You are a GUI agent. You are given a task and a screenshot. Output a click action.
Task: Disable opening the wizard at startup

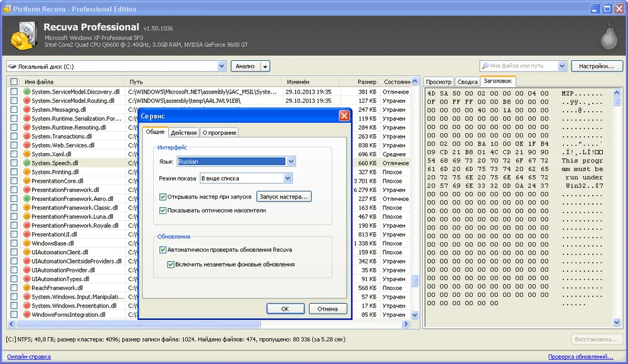[163, 197]
